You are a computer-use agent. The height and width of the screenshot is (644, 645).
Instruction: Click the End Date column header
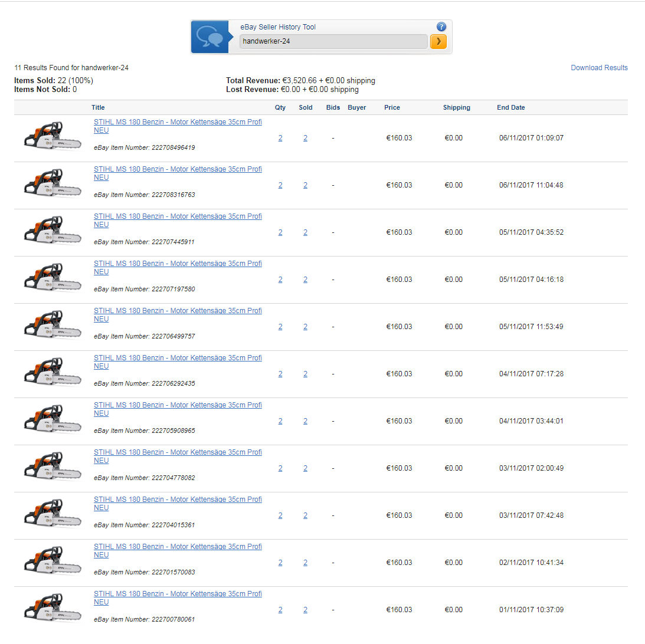510,107
